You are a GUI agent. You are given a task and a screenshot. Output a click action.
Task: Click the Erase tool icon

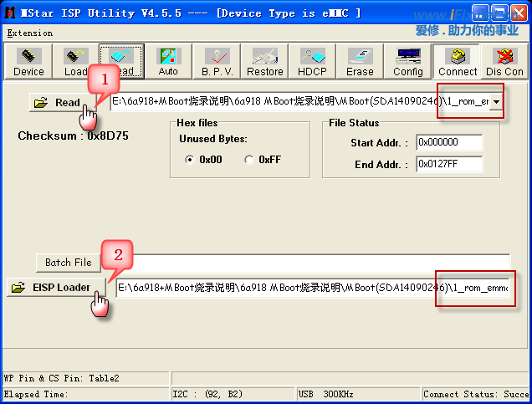click(360, 62)
